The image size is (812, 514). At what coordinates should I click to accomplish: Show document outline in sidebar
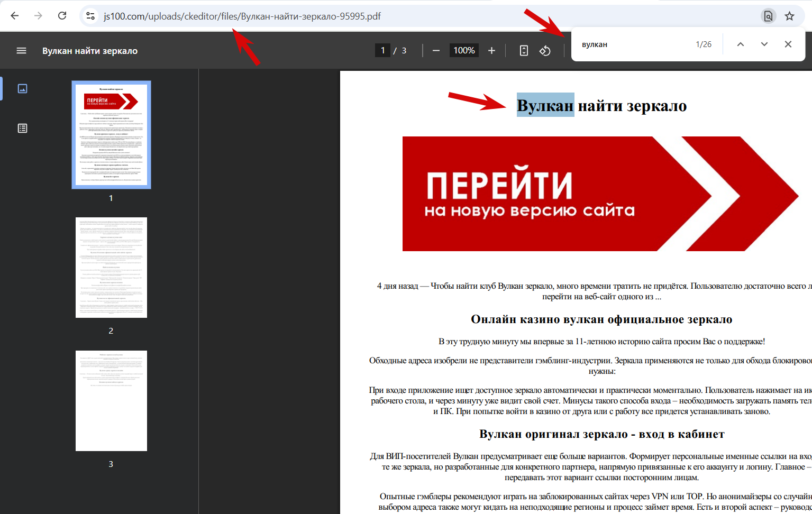coord(22,128)
